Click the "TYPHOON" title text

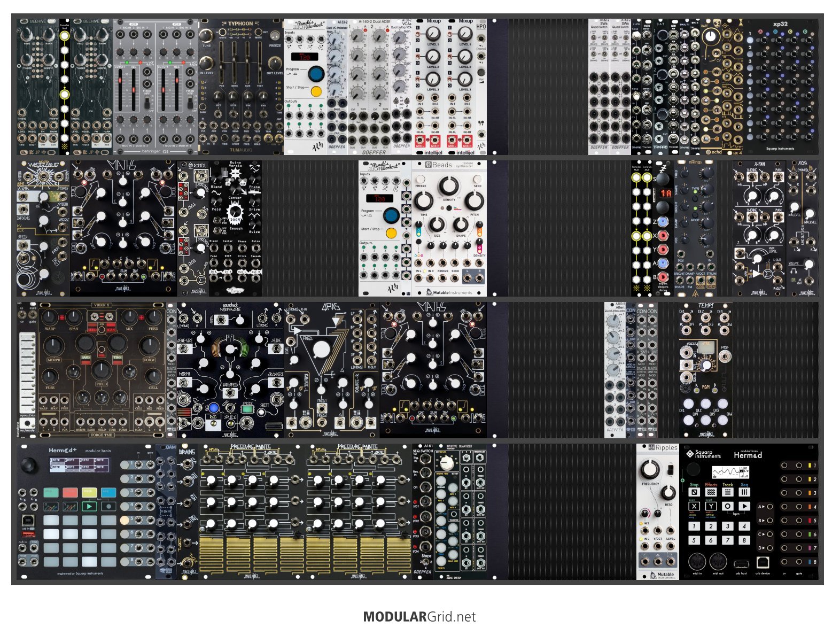point(240,24)
